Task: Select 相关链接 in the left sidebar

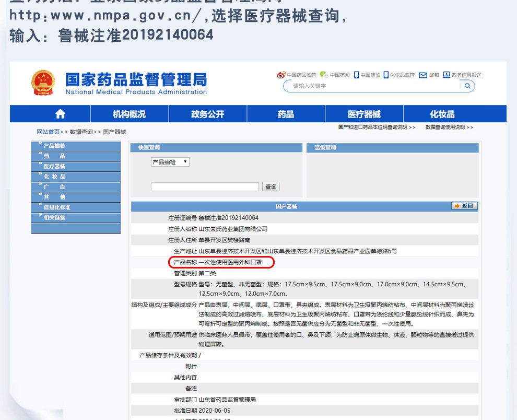Action: tap(76, 217)
